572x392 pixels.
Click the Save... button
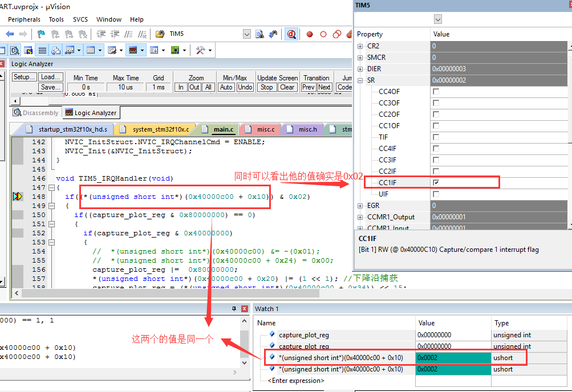coord(51,87)
